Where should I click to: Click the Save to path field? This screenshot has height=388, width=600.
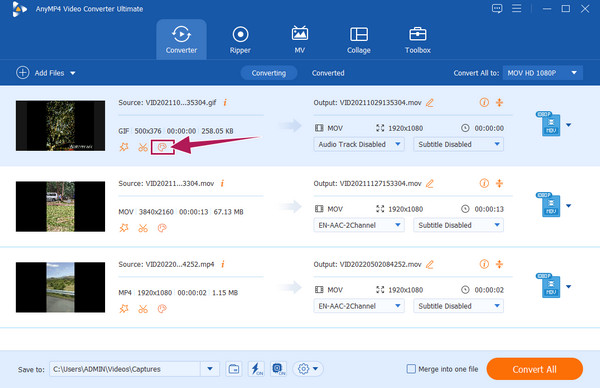(x=125, y=369)
